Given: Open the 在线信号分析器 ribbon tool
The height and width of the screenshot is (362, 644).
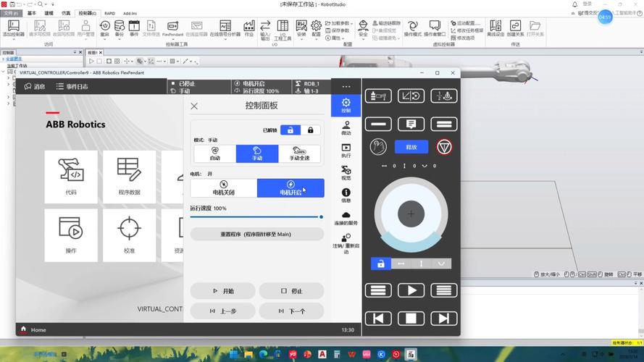Looking at the screenshot, I should [225, 28].
